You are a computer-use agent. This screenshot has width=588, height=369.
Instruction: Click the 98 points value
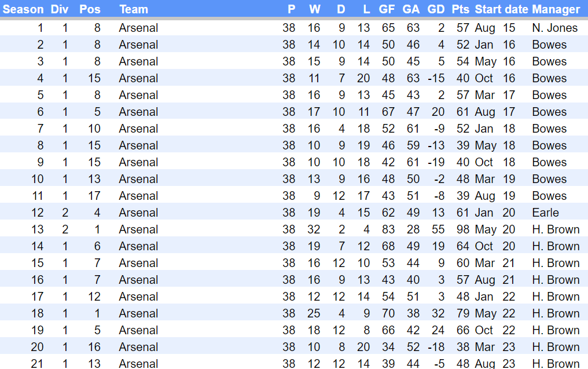coord(462,229)
